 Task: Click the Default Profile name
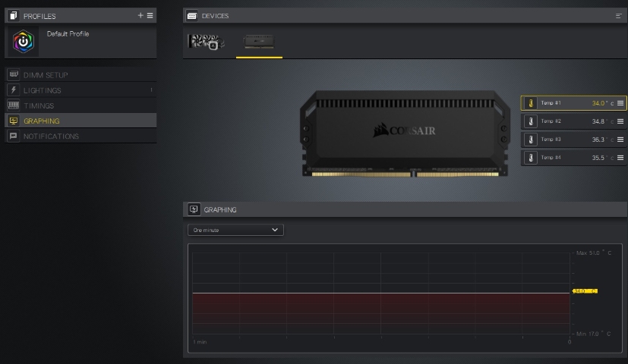(x=68, y=33)
